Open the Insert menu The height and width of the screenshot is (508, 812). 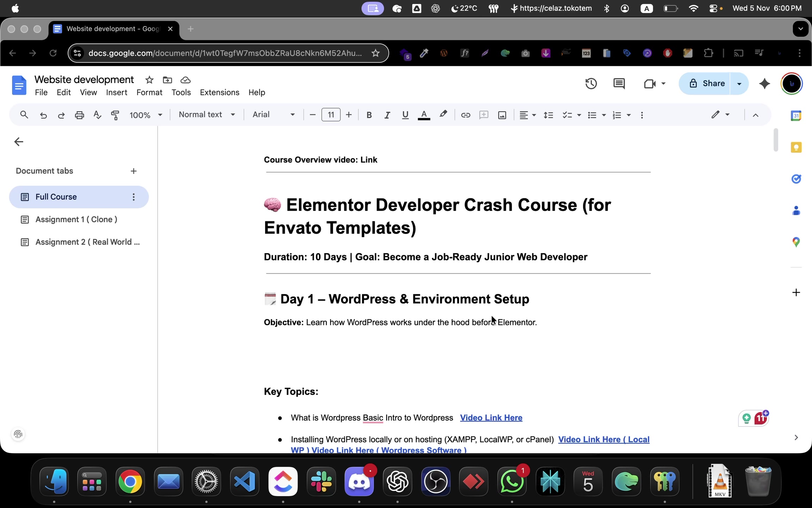click(x=116, y=92)
